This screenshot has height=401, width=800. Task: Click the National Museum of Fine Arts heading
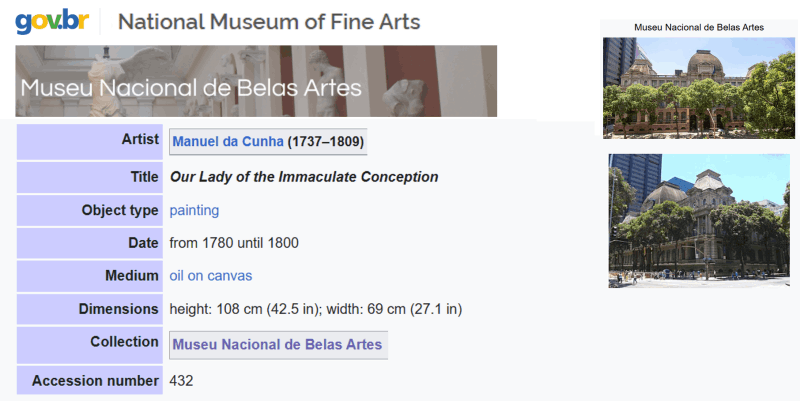click(x=269, y=22)
